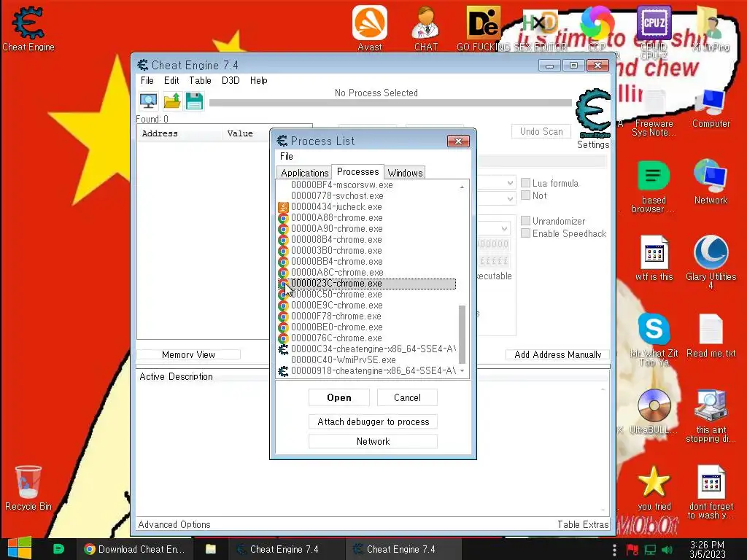Enable Speedhack checkbox
The height and width of the screenshot is (560, 747).
(x=526, y=233)
